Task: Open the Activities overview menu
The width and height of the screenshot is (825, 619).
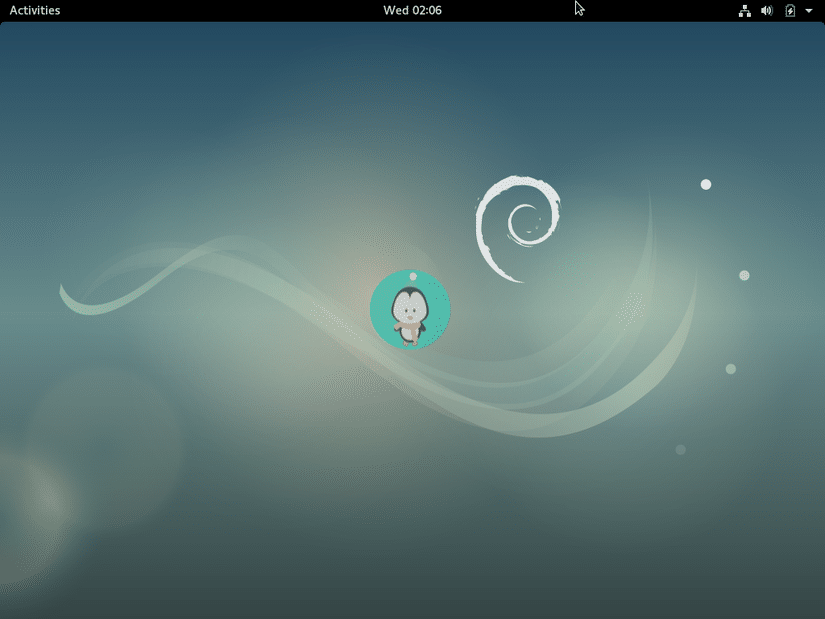Action: (x=33, y=10)
